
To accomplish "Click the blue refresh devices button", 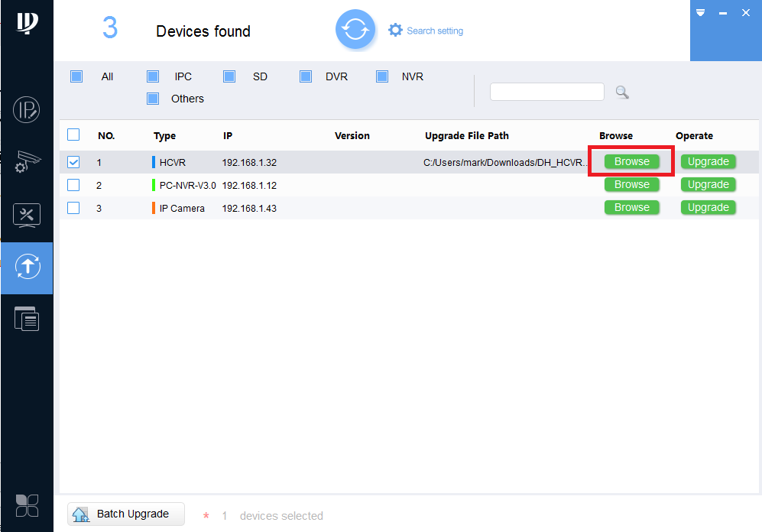I will [x=355, y=30].
